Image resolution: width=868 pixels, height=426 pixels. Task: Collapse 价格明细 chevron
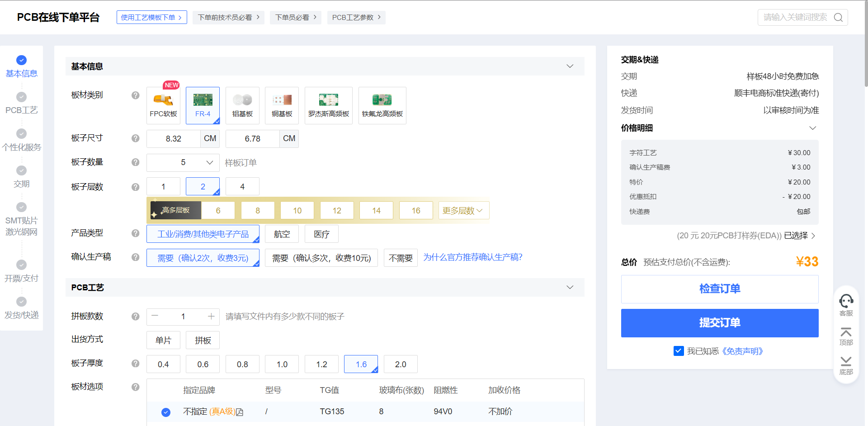point(812,128)
